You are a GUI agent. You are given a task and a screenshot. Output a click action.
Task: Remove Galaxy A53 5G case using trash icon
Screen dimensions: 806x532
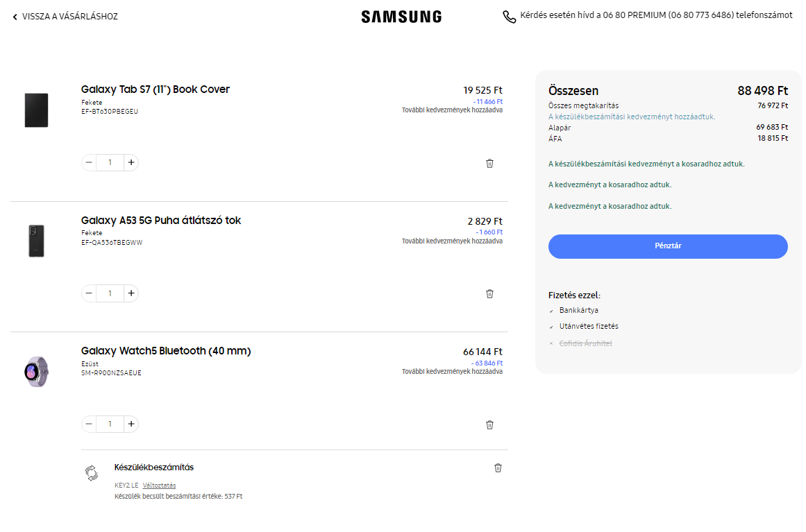489,293
